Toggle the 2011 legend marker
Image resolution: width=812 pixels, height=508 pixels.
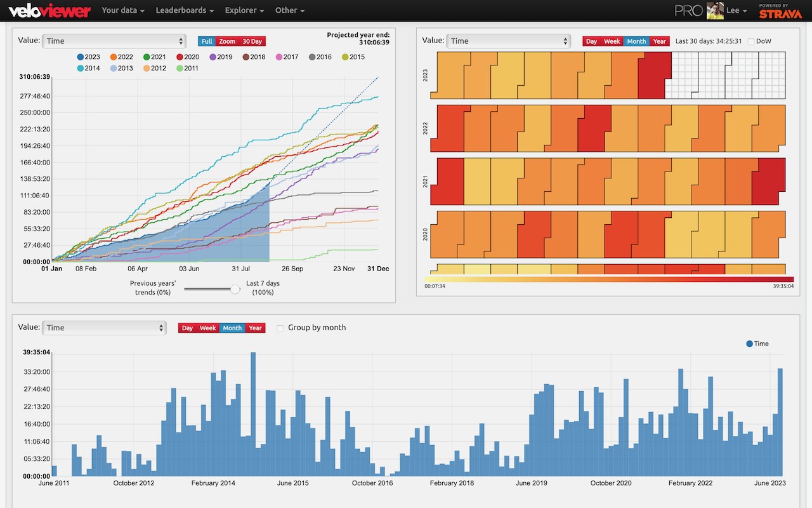click(x=180, y=69)
